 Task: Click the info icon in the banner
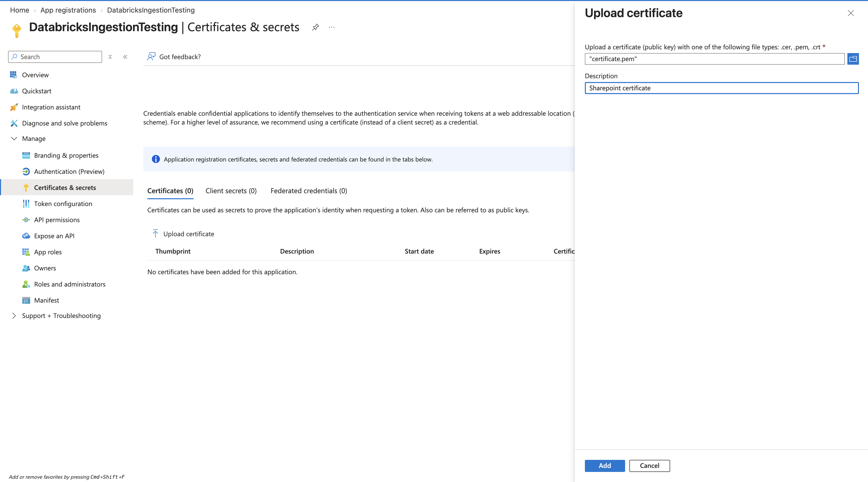[x=156, y=159]
